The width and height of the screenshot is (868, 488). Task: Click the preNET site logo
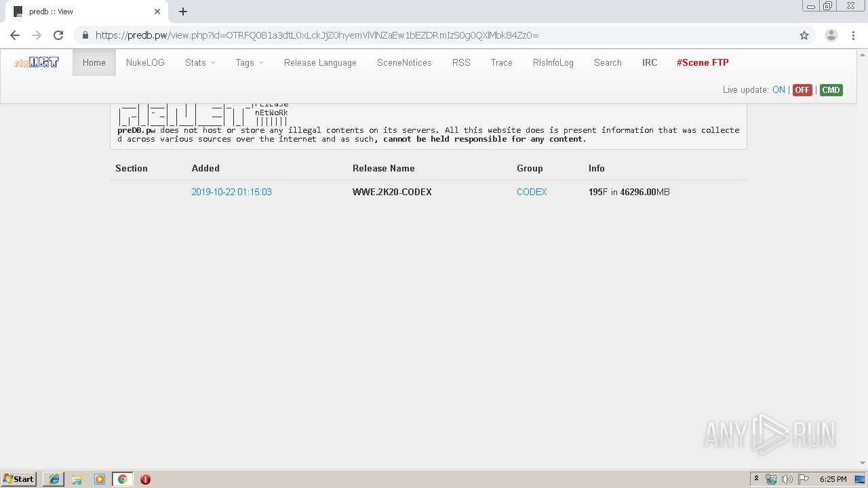pos(37,62)
